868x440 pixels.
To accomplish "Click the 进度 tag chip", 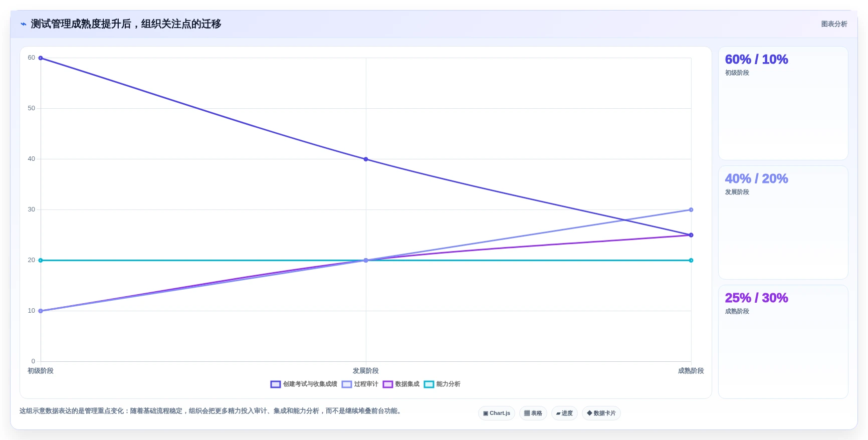I will tap(564, 413).
